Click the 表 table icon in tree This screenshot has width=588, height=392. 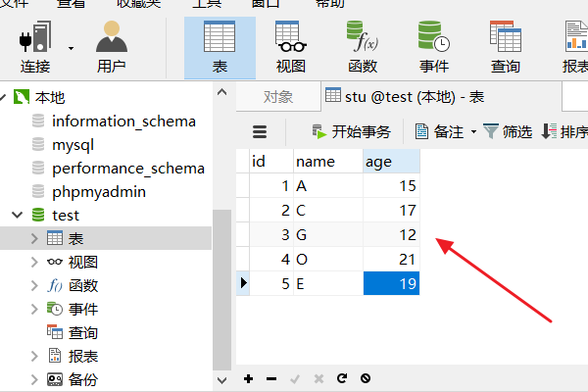(x=55, y=238)
